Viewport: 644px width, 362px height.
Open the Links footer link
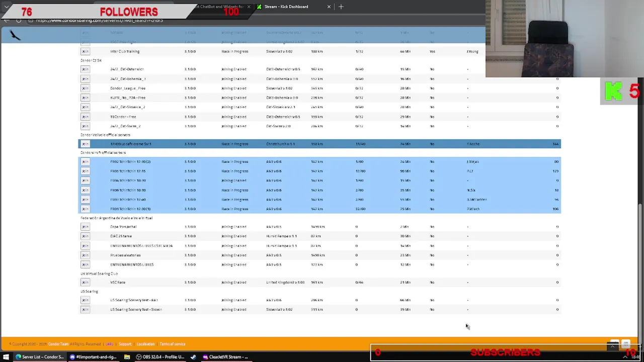pyautogui.click(x=109, y=344)
